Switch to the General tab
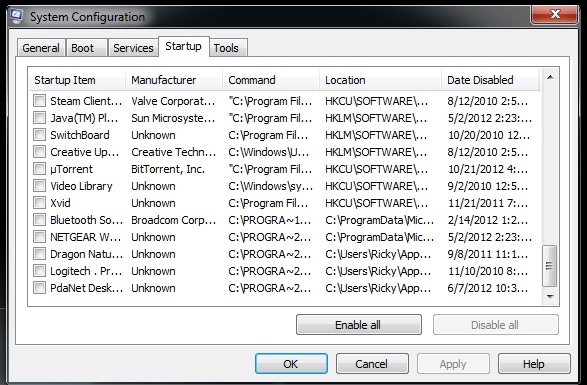 [x=41, y=48]
